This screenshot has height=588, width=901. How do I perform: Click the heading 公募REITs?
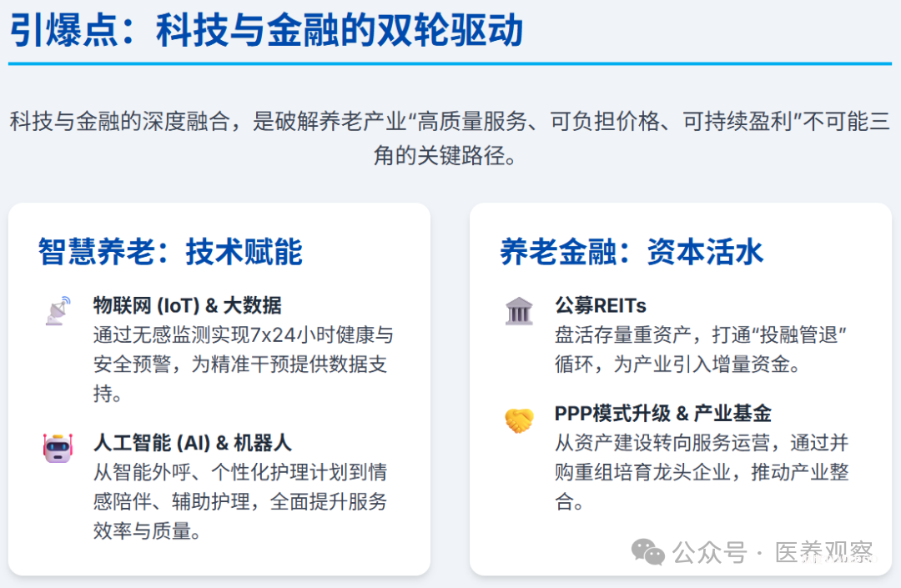(601, 305)
